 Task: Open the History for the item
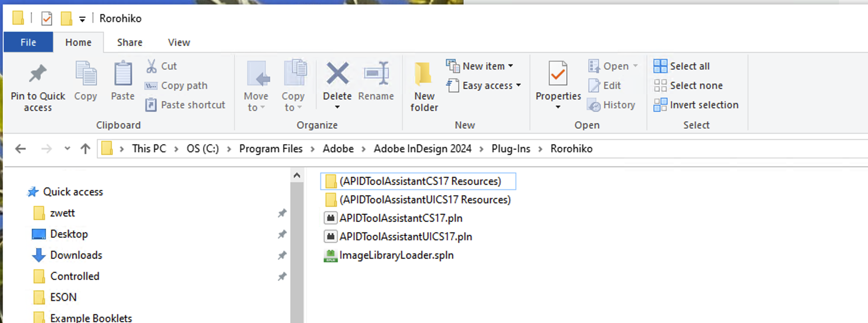coord(612,105)
